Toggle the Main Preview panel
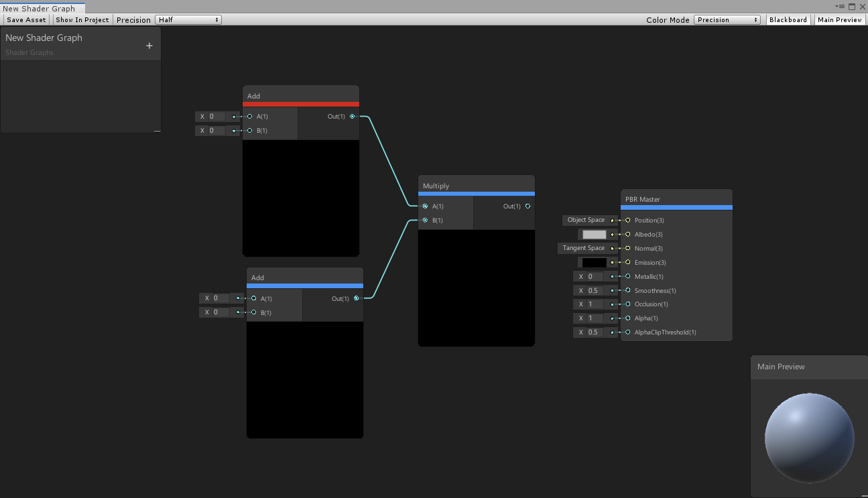The image size is (868, 498). [839, 19]
